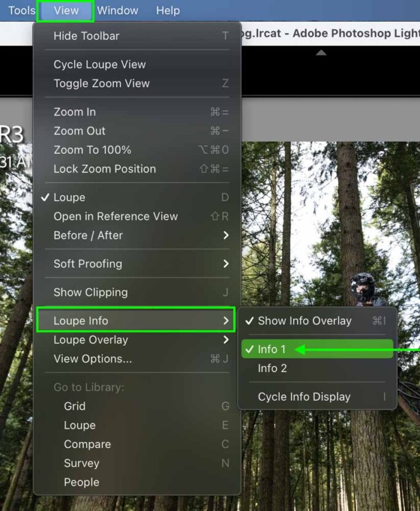The image size is (420, 511).
Task: Select Open in Reference View
Action: 137,216
